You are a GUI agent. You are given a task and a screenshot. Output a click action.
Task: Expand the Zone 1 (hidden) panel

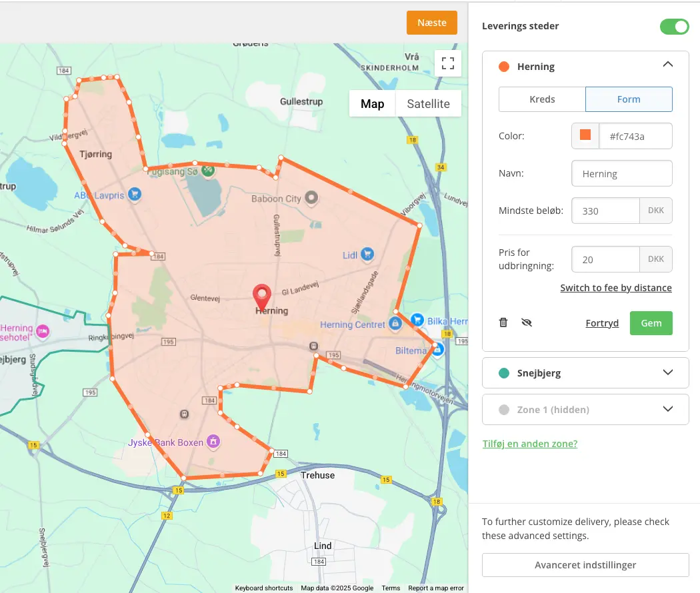coord(668,408)
